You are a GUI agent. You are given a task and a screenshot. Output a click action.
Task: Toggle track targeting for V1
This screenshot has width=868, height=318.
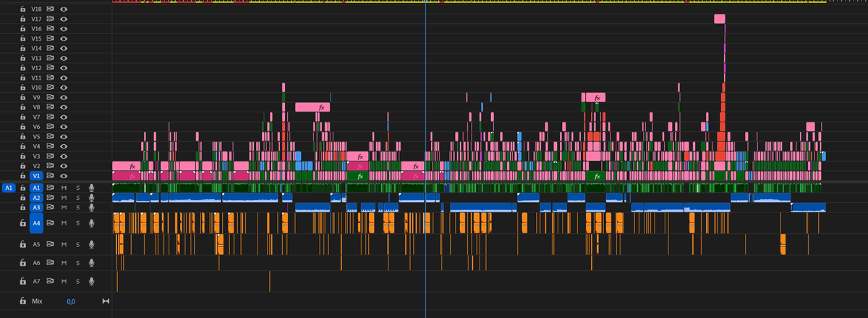[x=37, y=176]
